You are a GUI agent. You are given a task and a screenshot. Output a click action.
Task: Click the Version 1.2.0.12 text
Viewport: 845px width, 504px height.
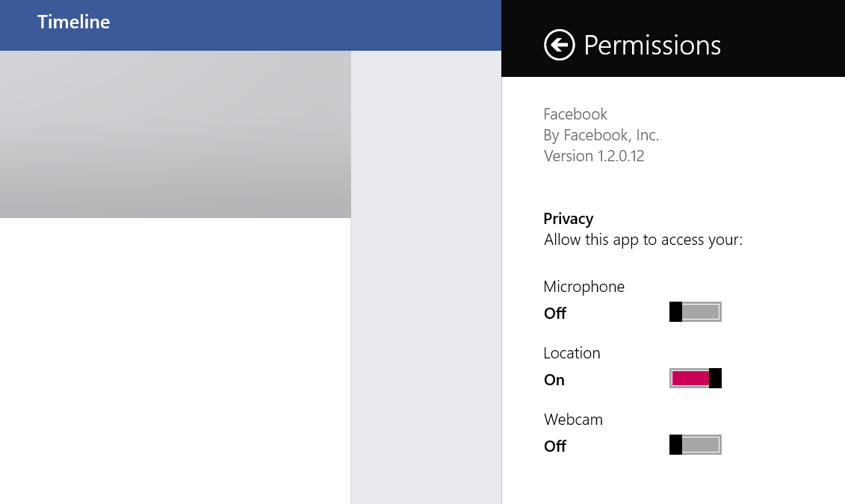594,155
